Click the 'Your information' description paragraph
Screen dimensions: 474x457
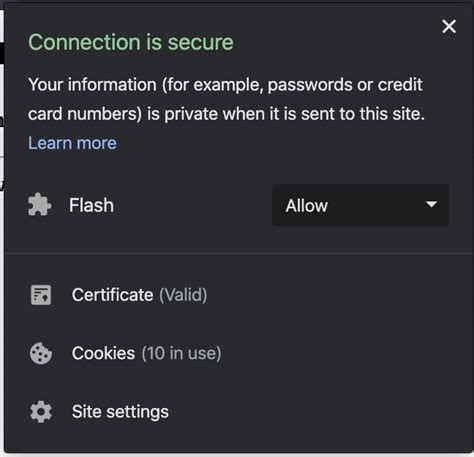(x=226, y=99)
